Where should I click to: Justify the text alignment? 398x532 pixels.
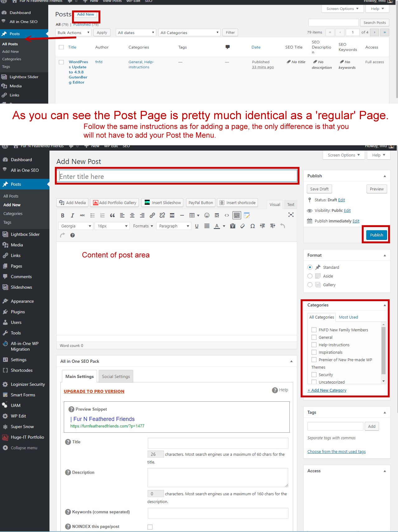point(207,226)
